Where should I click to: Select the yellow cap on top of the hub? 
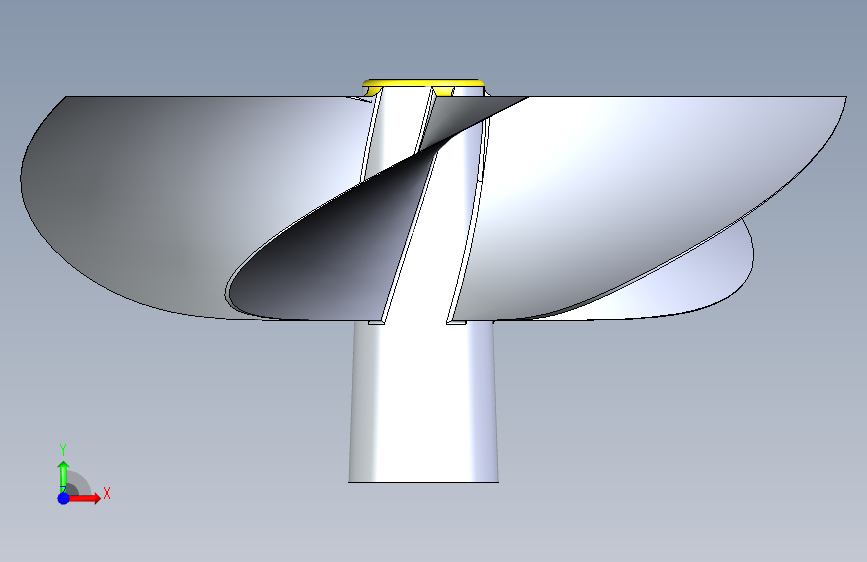[x=424, y=84]
